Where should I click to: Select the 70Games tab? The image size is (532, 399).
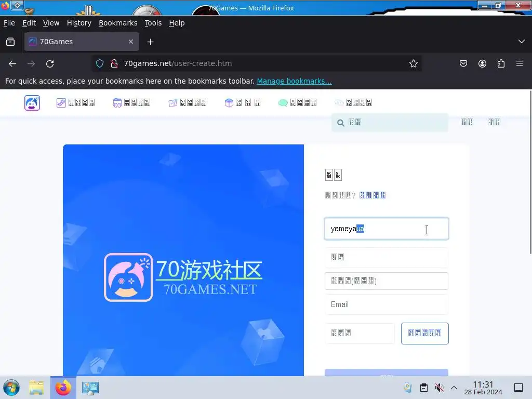(x=82, y=42)
